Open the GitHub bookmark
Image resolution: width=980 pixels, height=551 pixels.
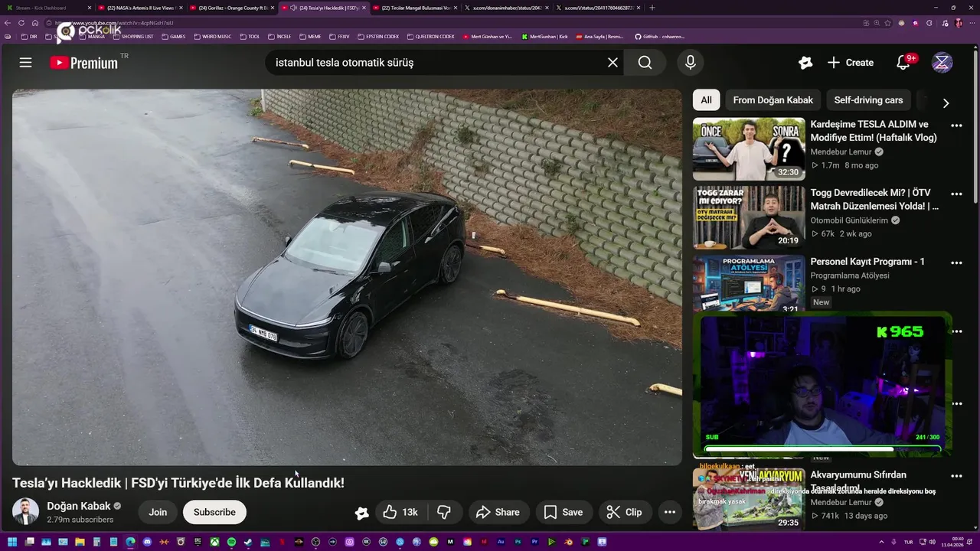(659, 36)
